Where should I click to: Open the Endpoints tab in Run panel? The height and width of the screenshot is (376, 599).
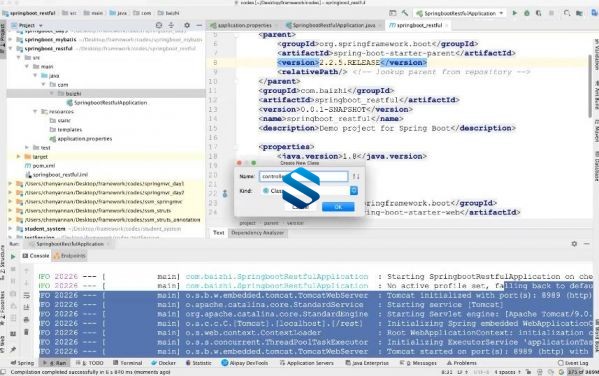[x=70, y=256]
